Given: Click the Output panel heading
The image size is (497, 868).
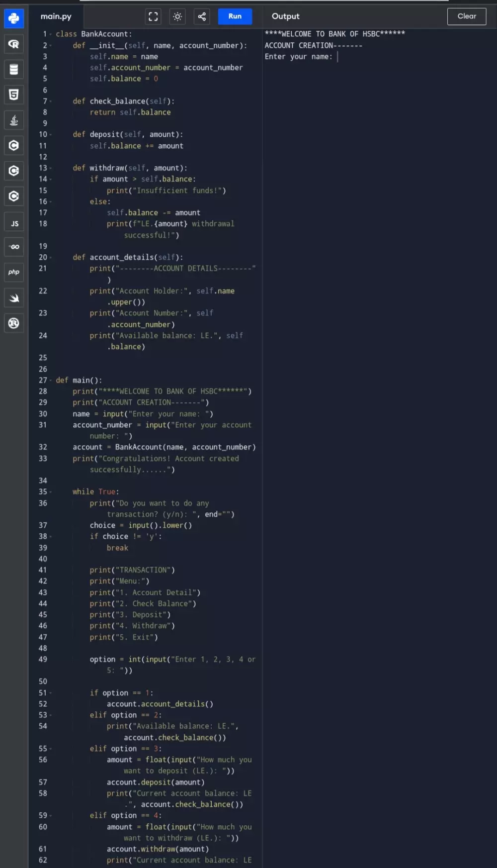Looking at the screenshot, I should 286,16.
